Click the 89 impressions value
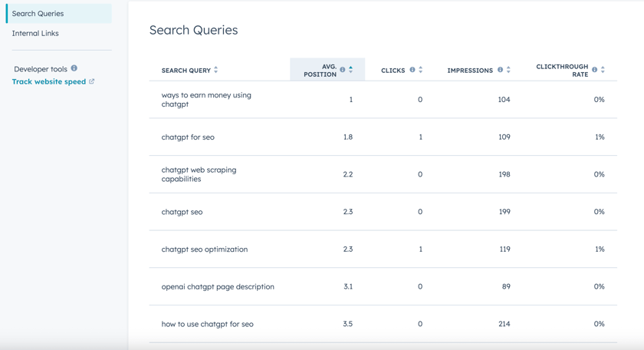644x350 pixels. pyautogui.click(x=506, y=286)
